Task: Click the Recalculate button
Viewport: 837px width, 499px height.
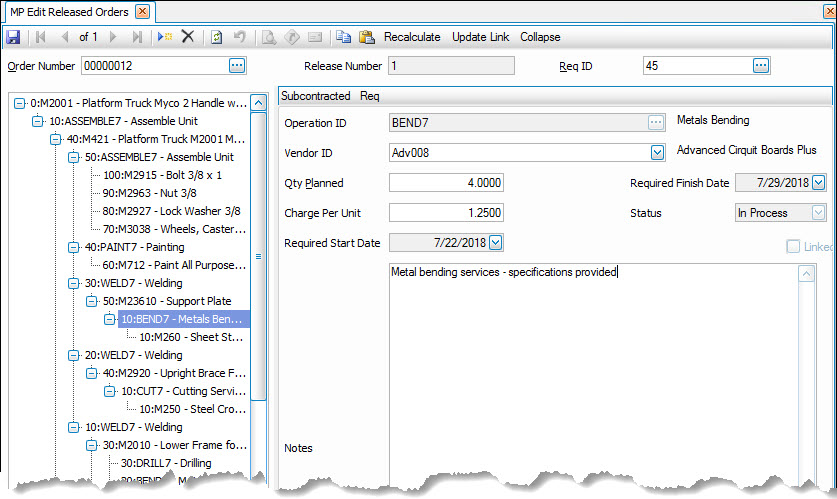Action: [412, 37]
